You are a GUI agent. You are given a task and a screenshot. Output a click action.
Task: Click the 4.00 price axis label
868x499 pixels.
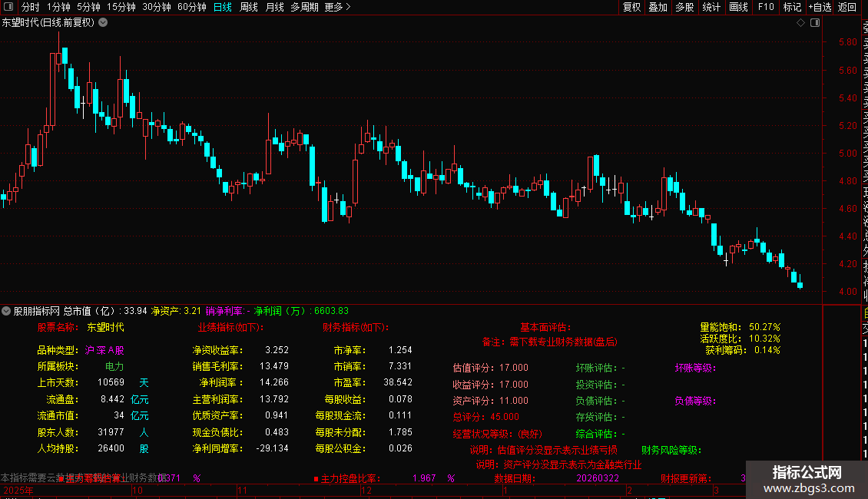[847, 292]
